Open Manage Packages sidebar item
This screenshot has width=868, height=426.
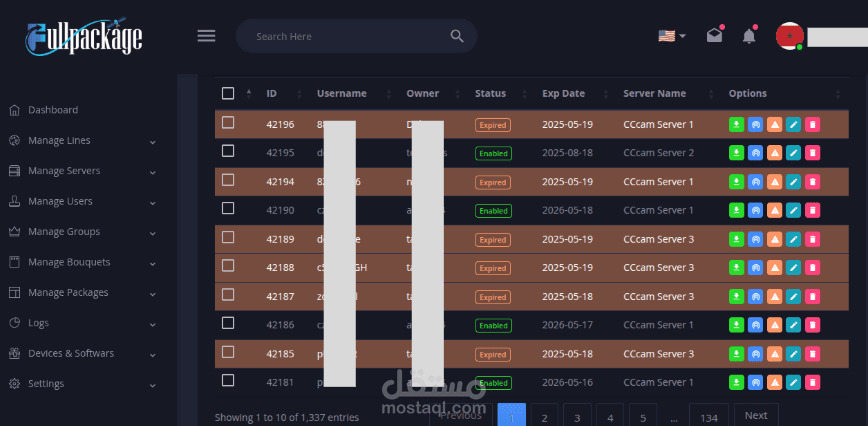click(68, 292)
